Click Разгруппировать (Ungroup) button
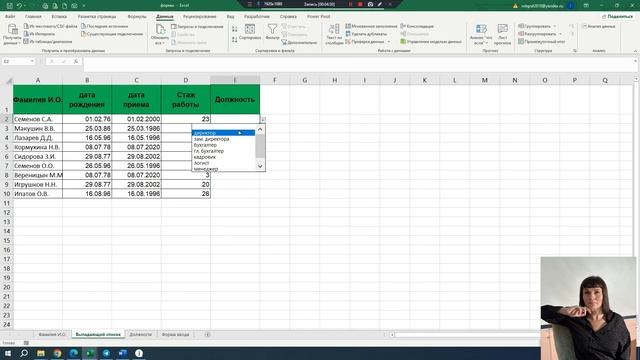 click(537, 34)
